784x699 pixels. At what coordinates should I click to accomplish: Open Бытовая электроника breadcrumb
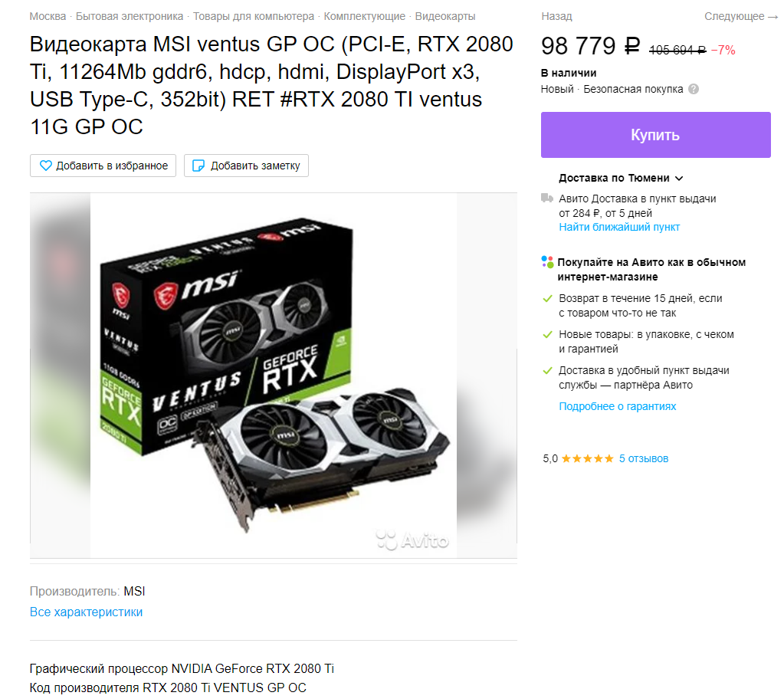130,17
